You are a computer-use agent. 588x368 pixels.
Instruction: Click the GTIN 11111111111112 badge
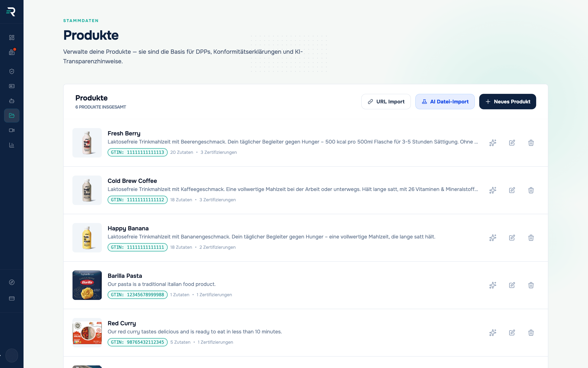coord(137,200)
